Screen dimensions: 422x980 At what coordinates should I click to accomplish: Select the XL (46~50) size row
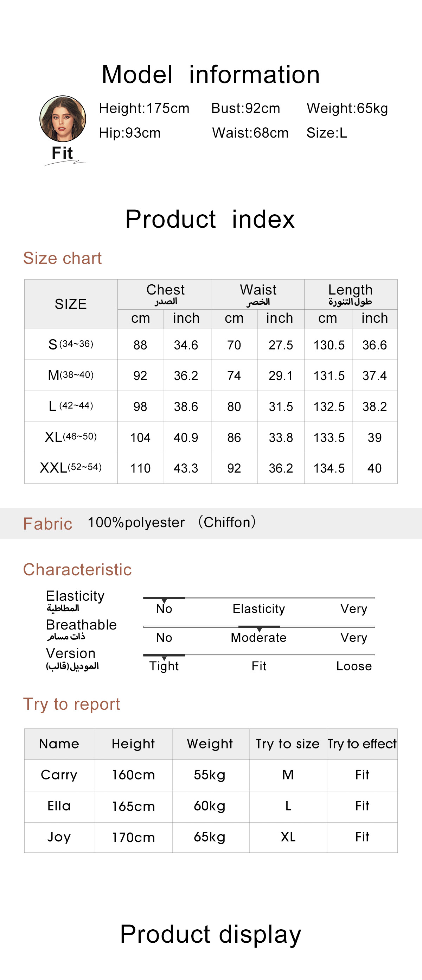(x=71, y=437)
